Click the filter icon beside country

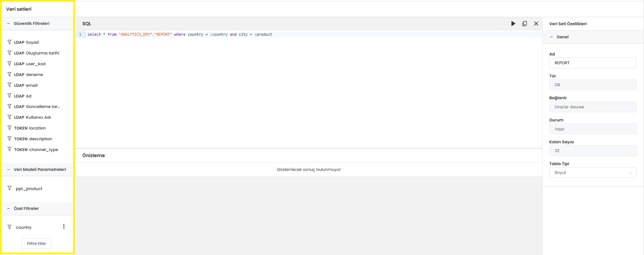[x=9, y=227]
